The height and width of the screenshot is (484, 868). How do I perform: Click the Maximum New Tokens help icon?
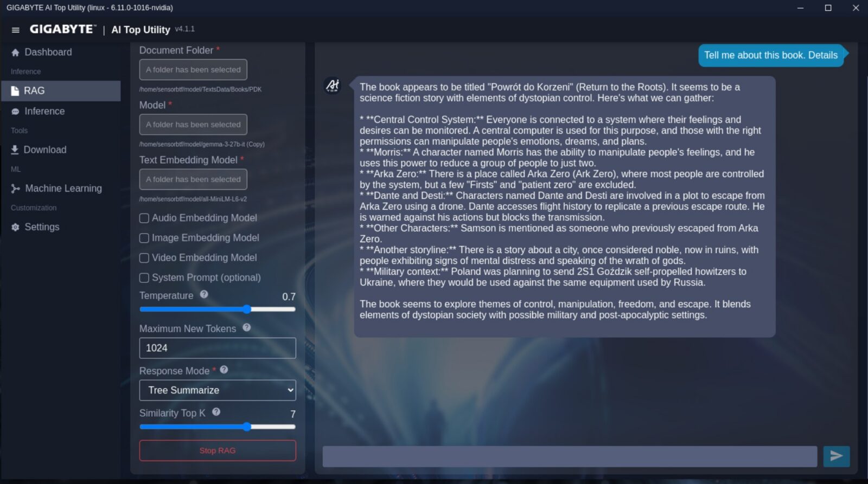[x=247, y=327]
